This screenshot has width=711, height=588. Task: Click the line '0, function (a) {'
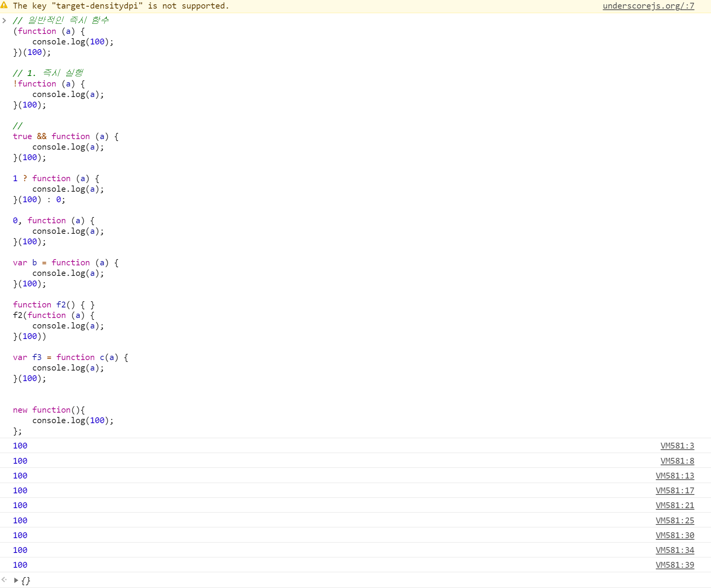click(x=54, y=221)
